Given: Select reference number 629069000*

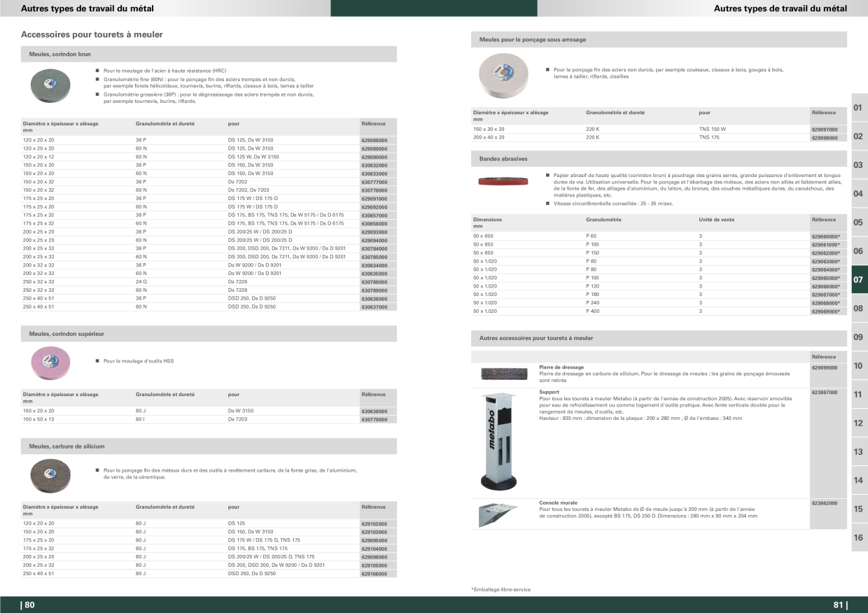Looking at the screenshot, I should pos(825,311).
